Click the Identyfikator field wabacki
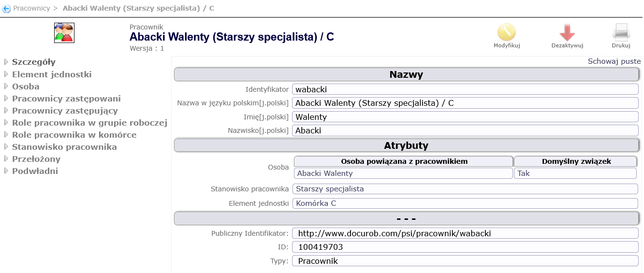The width and height of the screenshot is (644, 273). point(465,89)
